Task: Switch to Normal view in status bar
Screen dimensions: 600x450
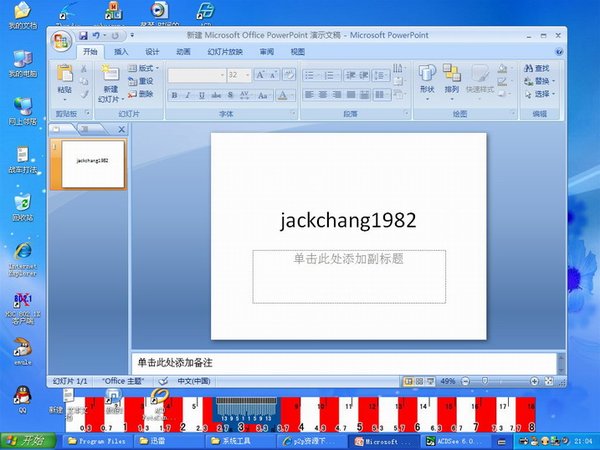Action: pyautogui.click(x=409, y=381)
